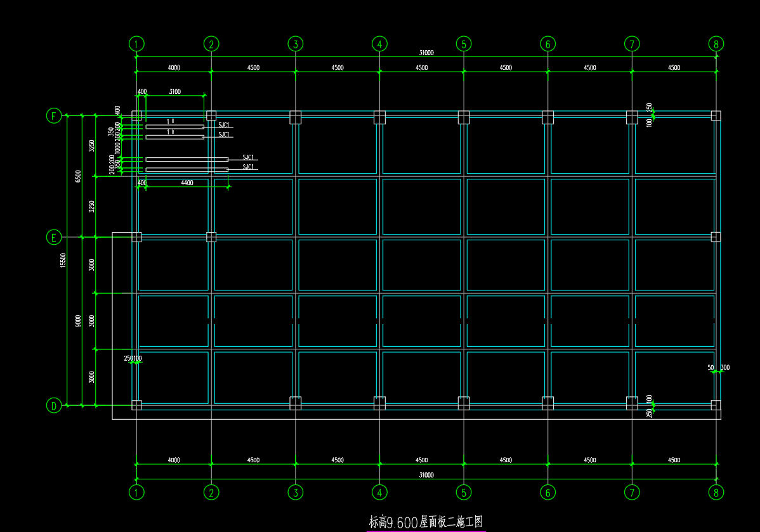760x532 pixels.
Task: Select the column square at axis 2 and E
Action: coord(211,237)
